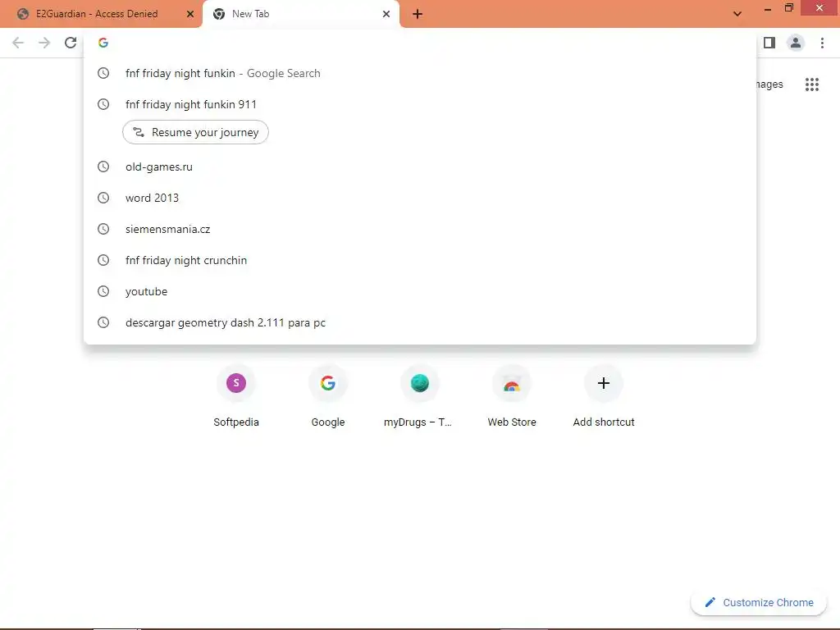Click the browser back arrow
The image size is (840, 630).
18,43
